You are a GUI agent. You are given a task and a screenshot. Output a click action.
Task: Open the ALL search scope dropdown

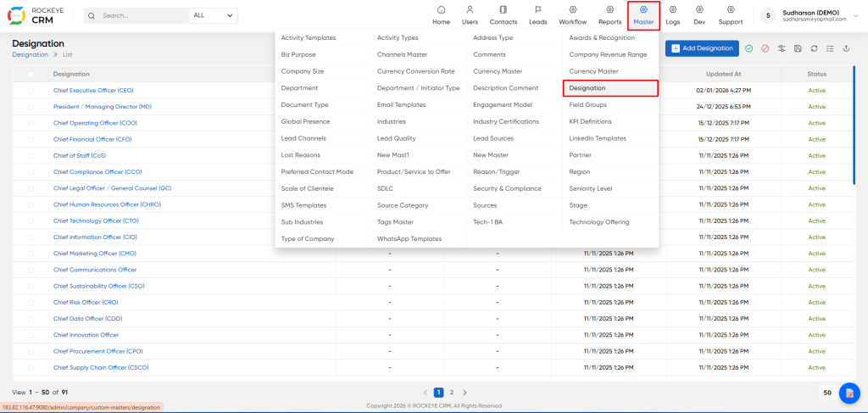pos(213,15)
